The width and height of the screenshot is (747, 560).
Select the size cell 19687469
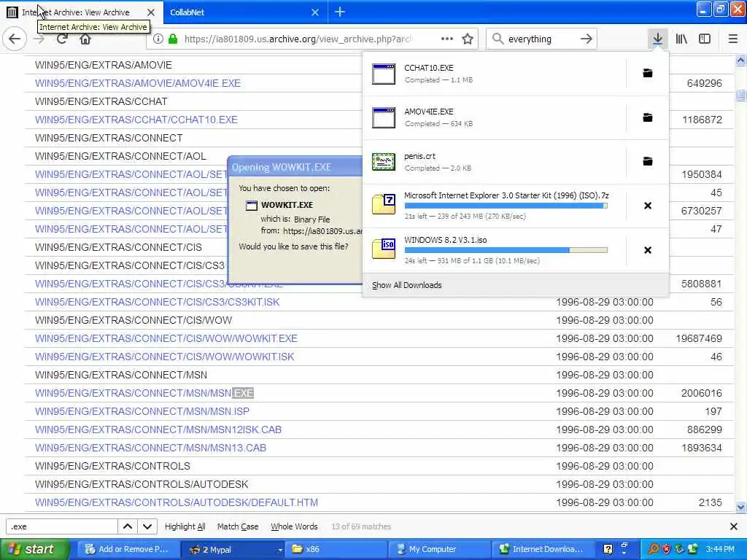[x=699, y=338]
